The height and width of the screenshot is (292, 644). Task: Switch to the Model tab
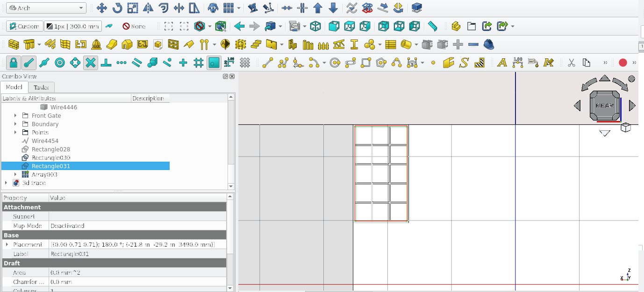(x=14, y=87)
